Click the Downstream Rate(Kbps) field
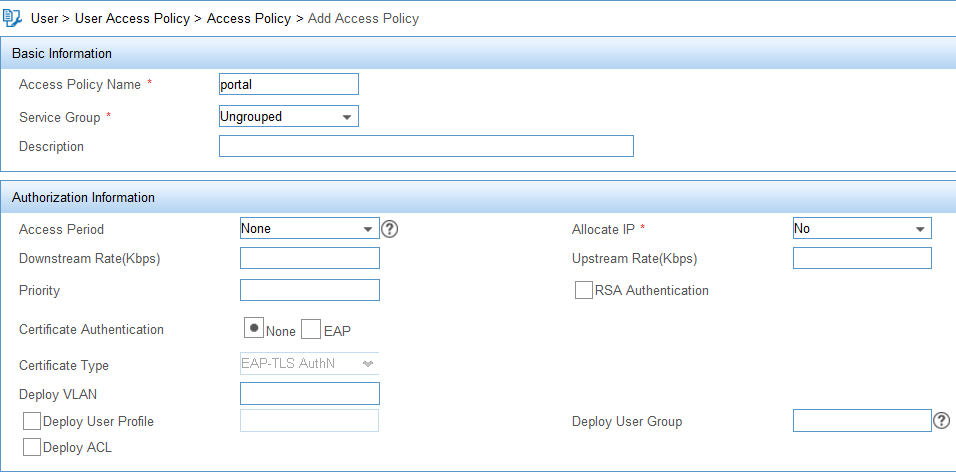Image resolution: width=956 pixels, height=473 pixels. coord(310,258)
